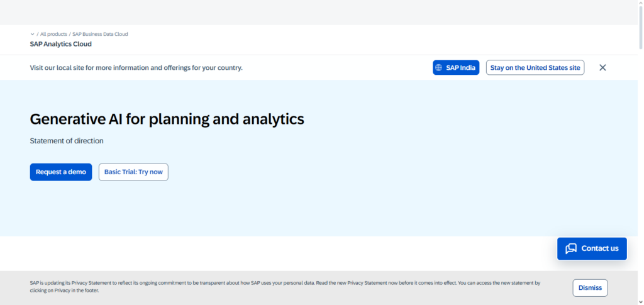Click the page vertical scrollbar thumb
Image resolution: width=644 pixels, height=305 pixels.
pyautogui.click(x=641, y=26)
